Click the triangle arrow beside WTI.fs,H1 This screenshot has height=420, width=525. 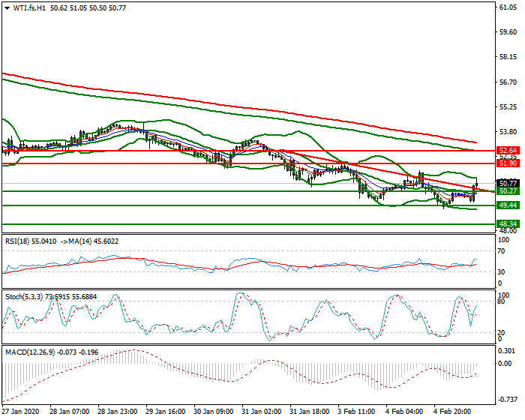point(7,8)
